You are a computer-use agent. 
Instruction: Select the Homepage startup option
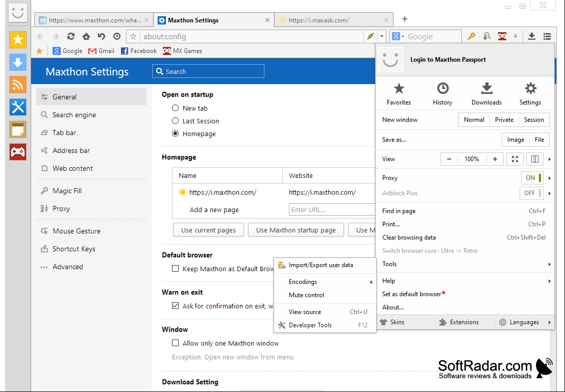pos(175,134)
